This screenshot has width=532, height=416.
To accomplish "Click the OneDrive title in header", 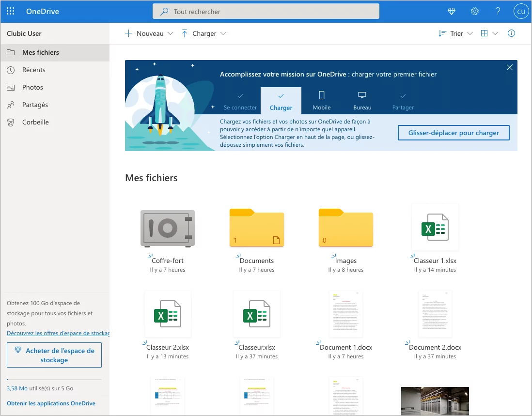I will pos(43,12).
